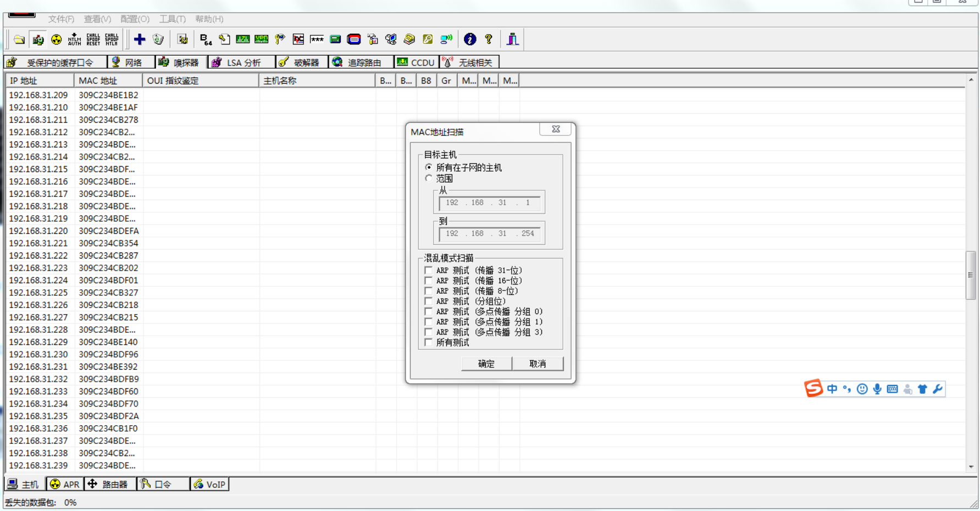This screenshot has height=511, width=980.
Task: Click the blue plus Add to list icon
Action: [140, 39]
